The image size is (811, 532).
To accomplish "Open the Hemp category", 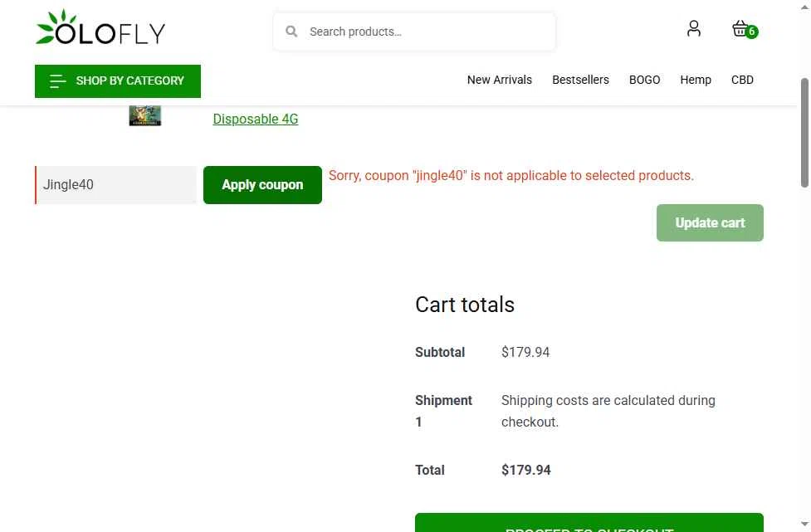I will (x=696, y=81).
